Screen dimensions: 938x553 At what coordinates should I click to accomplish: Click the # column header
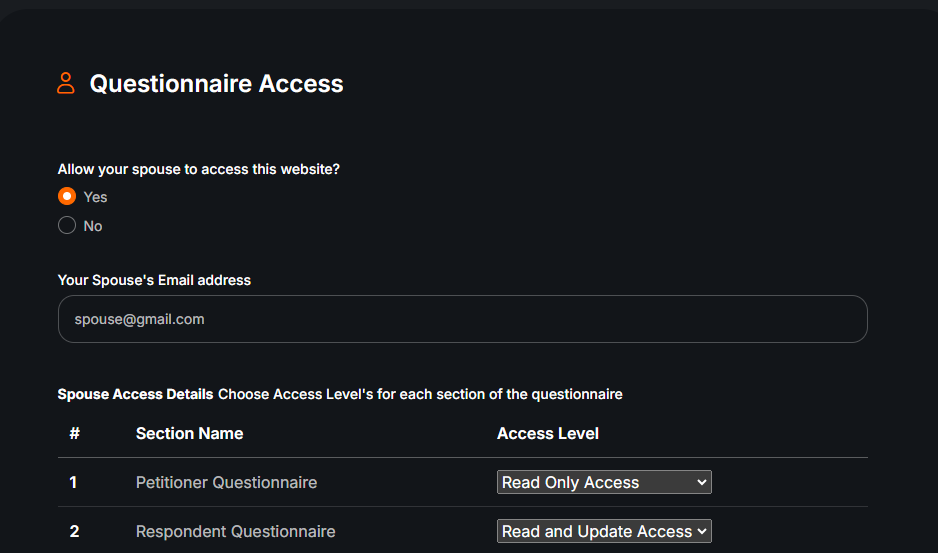(74, 433)
